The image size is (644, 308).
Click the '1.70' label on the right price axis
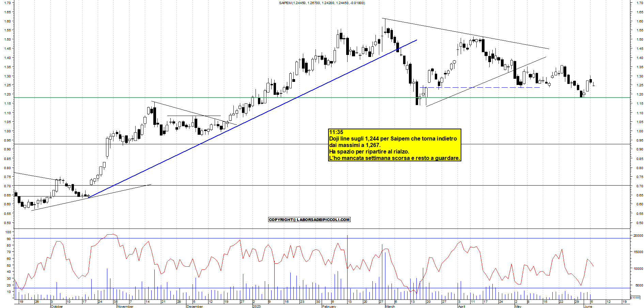pos(640,3)
